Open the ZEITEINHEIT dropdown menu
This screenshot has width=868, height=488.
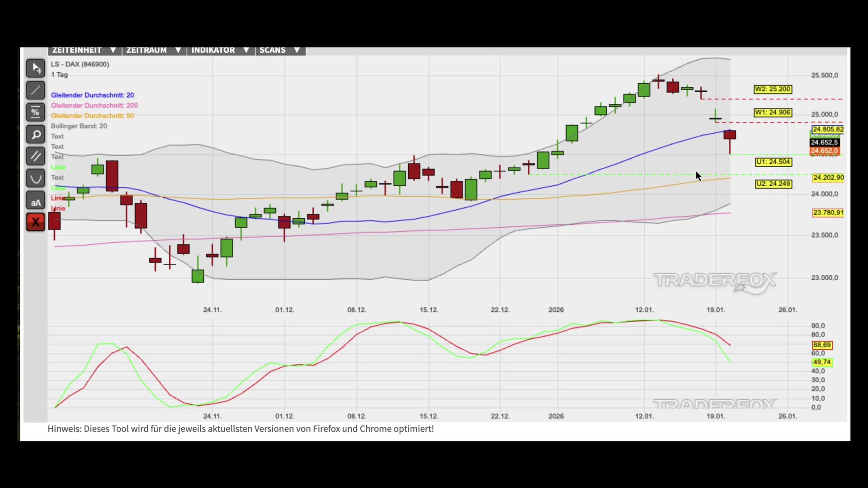pos(84,50)
